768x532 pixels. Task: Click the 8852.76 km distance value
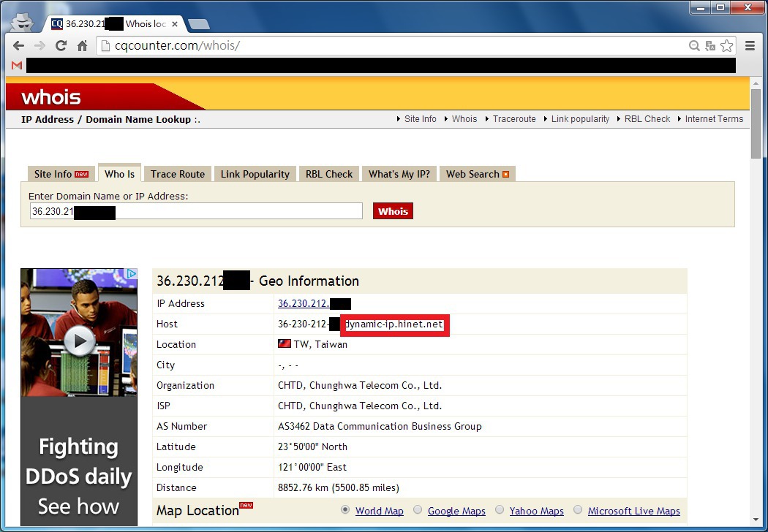click(x=338, y=487)
